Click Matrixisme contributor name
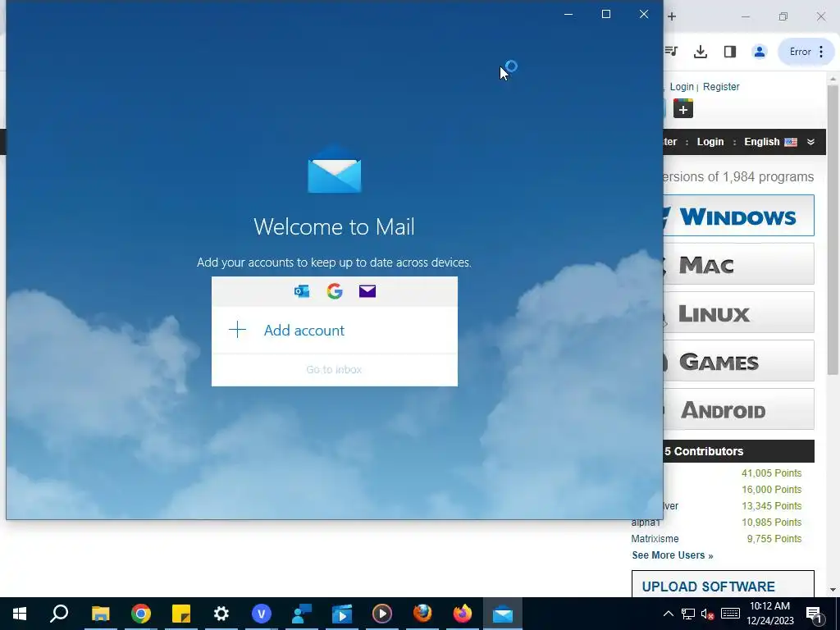840x630 pixels. click(655, 539)
